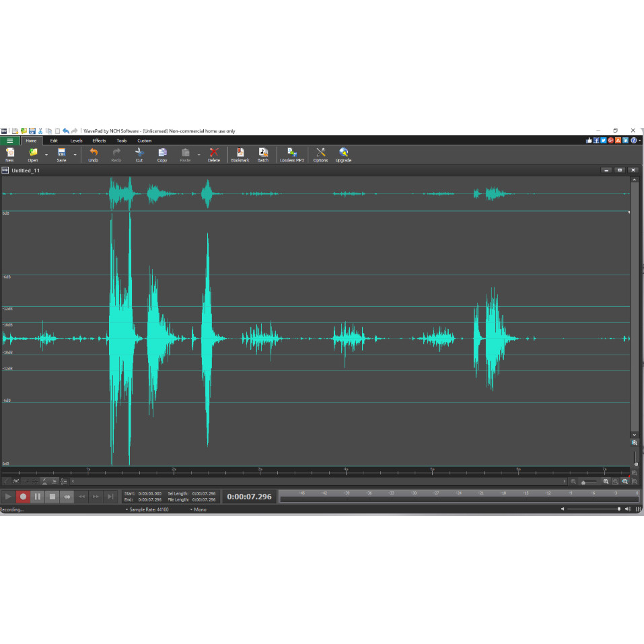Open the Mono channel dropdown
Viewport: 644px width, 644px height.
coord(200,509)
